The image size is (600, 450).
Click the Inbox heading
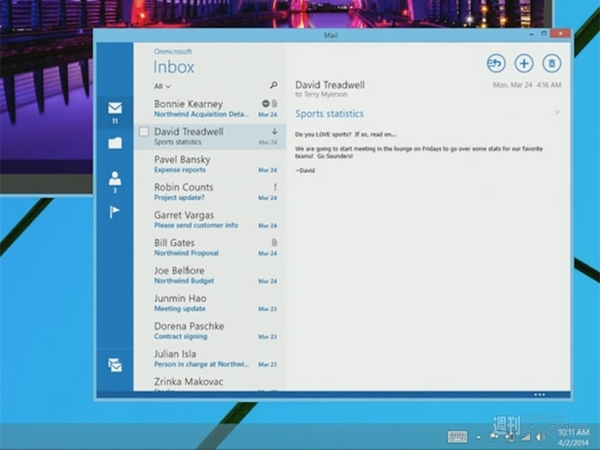pos(174,67)
